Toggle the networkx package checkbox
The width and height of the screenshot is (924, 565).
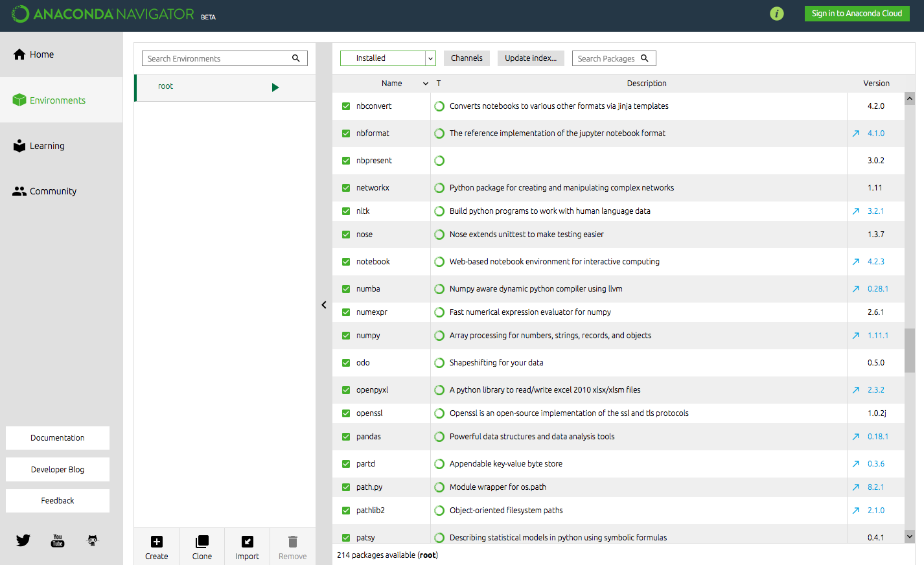coord(346,188)
